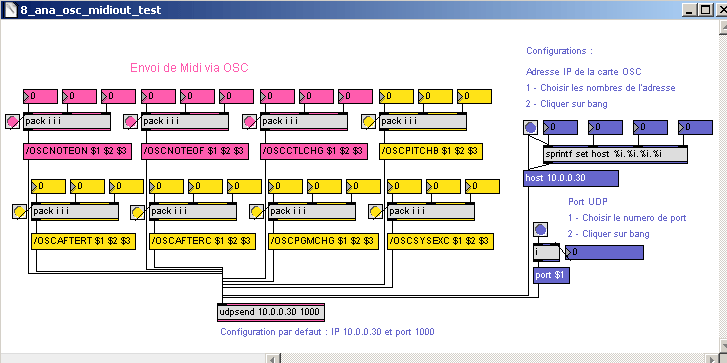
Task: Trigger the yellow bang beside OSCAFTERT pack
Action: (19, 212)
